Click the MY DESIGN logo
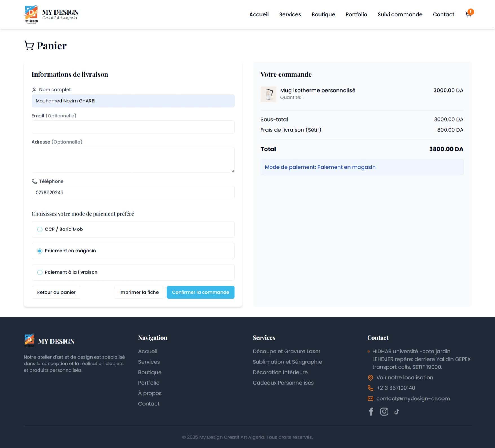 pos(51,14)
